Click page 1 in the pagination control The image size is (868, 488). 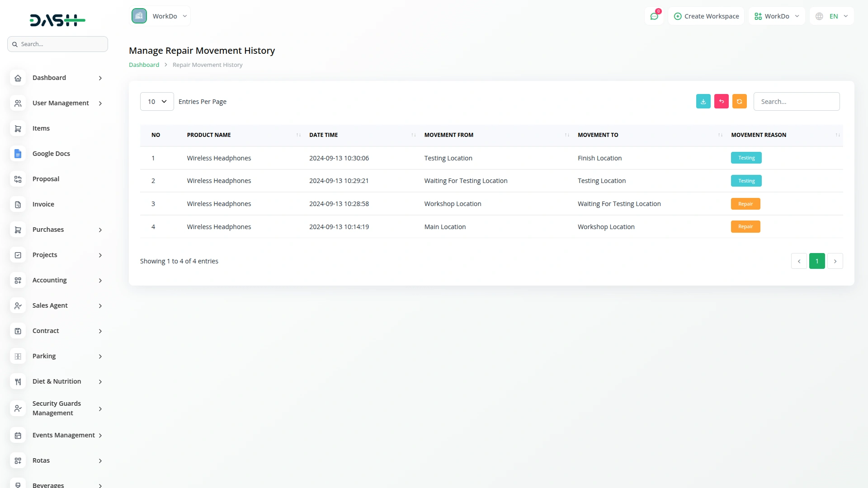pos(817,261)
